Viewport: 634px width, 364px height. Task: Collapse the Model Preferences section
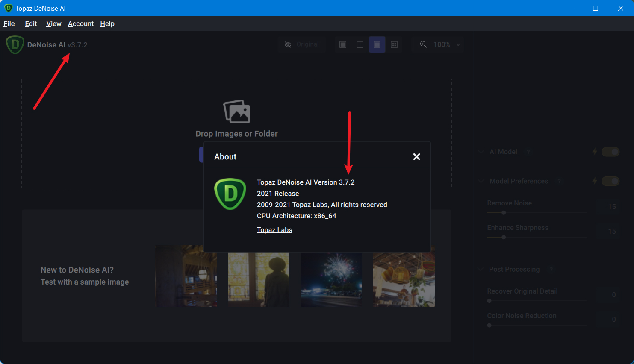tap(481, 181)
